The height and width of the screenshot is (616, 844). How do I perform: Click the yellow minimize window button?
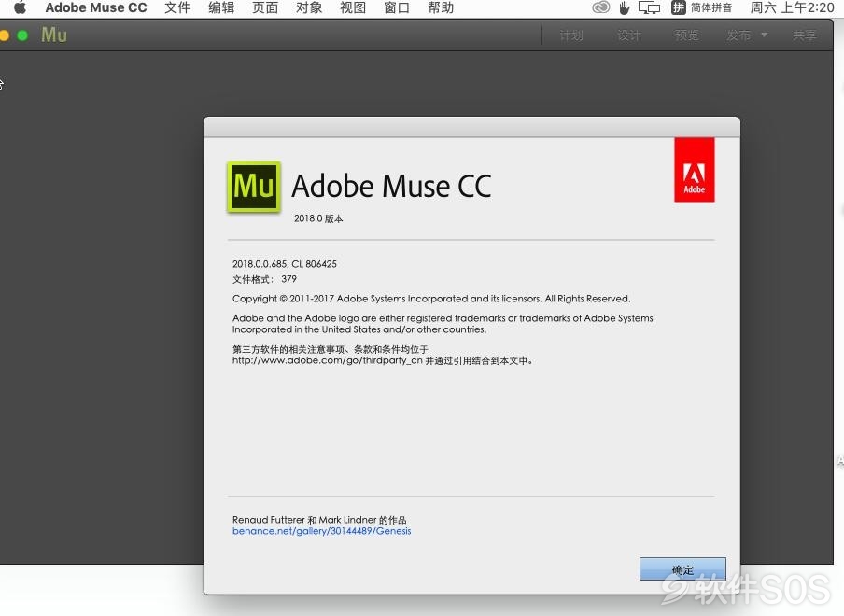tap(5, 35)
